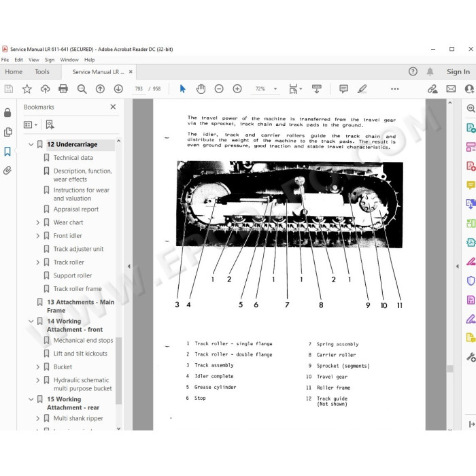
Task: Click the document vertical scrollbar thumb
Action: [450, 369]
